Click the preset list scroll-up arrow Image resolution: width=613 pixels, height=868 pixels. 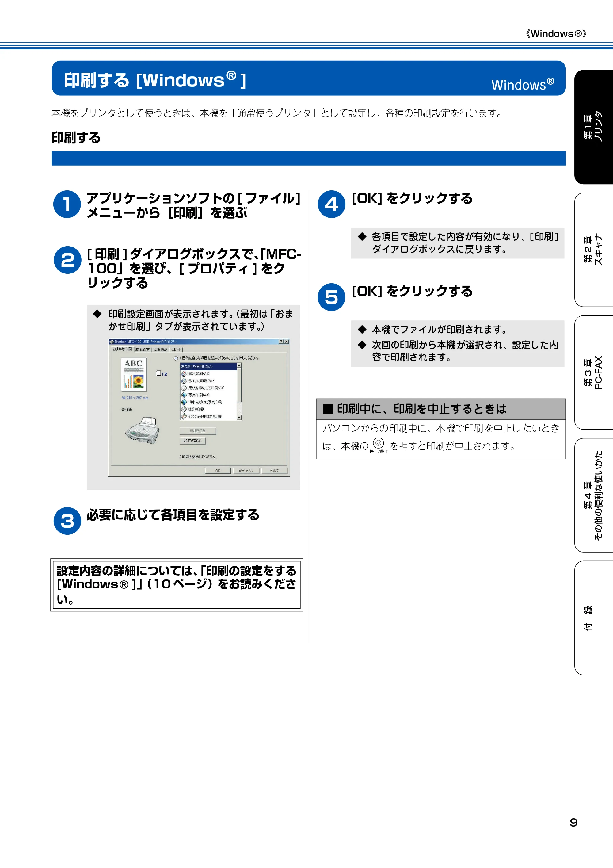tap(239, 365)
